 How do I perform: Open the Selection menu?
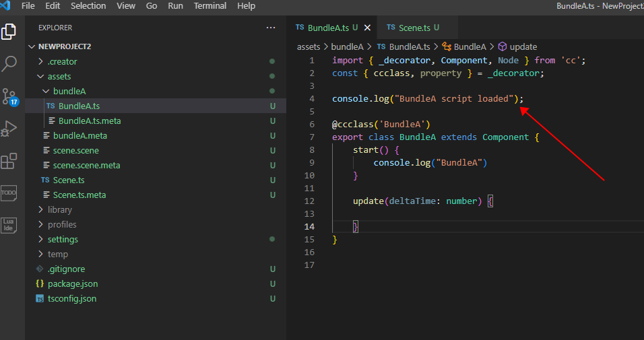tap(88, 6)
